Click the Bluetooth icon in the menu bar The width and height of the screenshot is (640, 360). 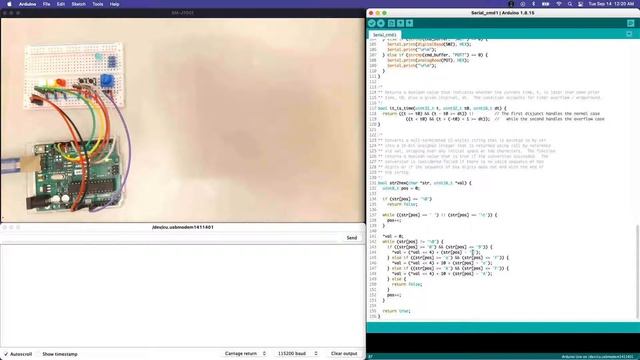click(533, 4)
